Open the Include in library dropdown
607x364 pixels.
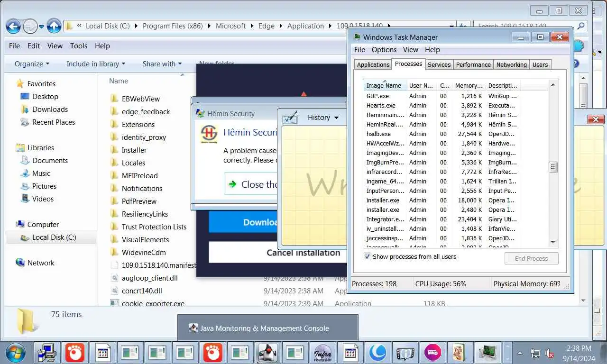coord(96,64)
